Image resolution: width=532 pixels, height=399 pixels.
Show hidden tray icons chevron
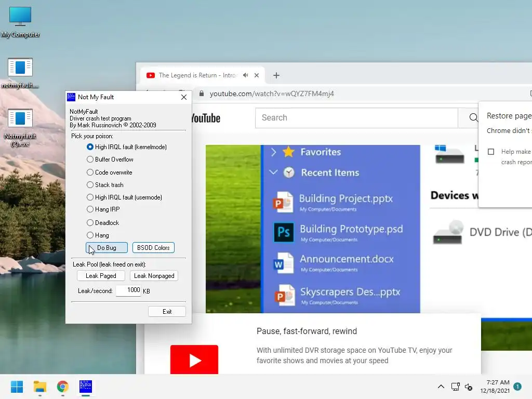coord(441,387)
